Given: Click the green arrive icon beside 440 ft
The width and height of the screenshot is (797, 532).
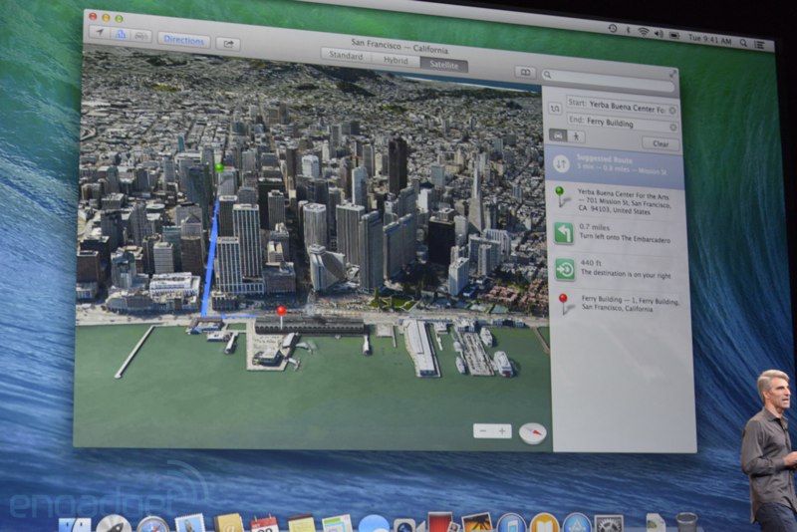Looking at the screenshot, I should click(565, 270).
